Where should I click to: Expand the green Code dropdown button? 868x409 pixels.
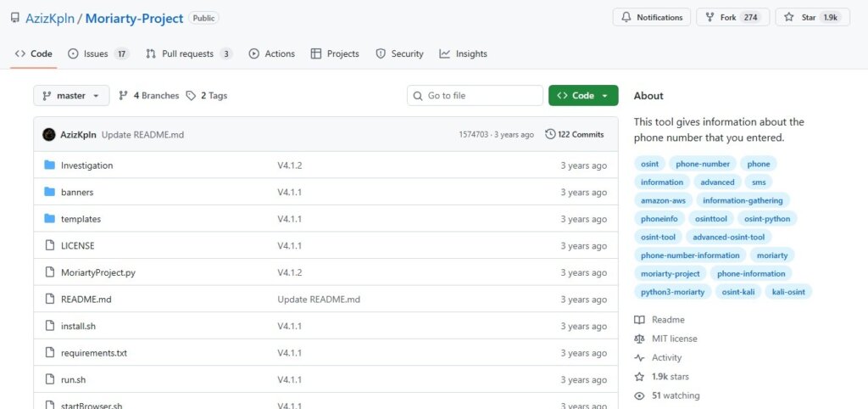pyautogui.click(x=583, y=96)
